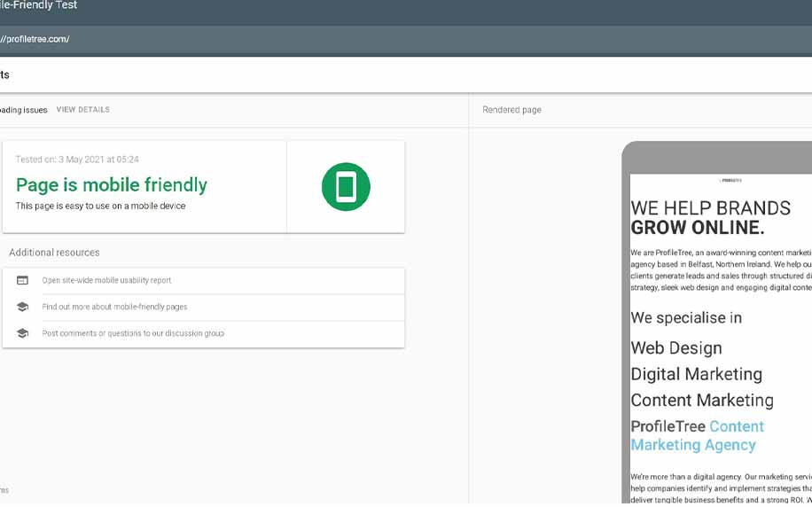The image size is (812, 507).
Task: Click the Additional resources heading
Action: 54,253
